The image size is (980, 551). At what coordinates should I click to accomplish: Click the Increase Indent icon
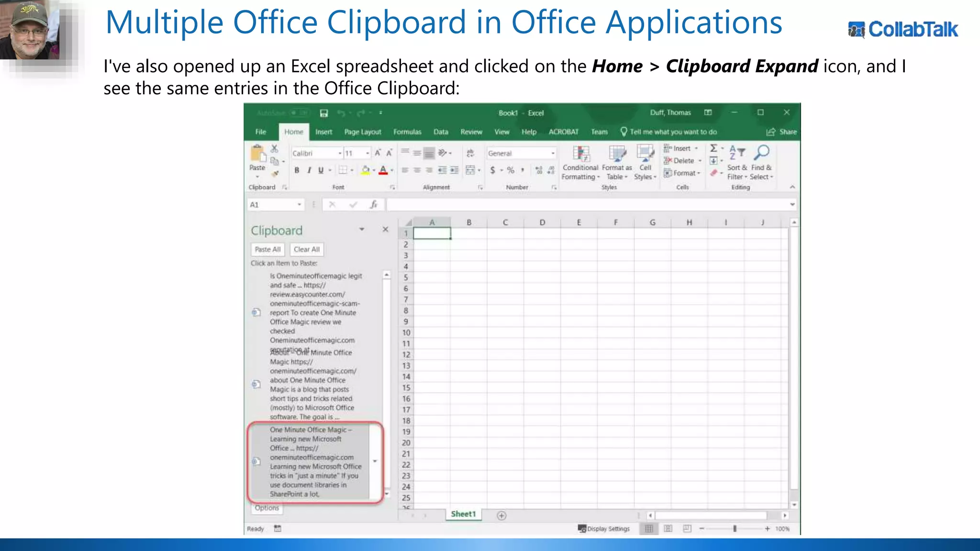(454, 170)
